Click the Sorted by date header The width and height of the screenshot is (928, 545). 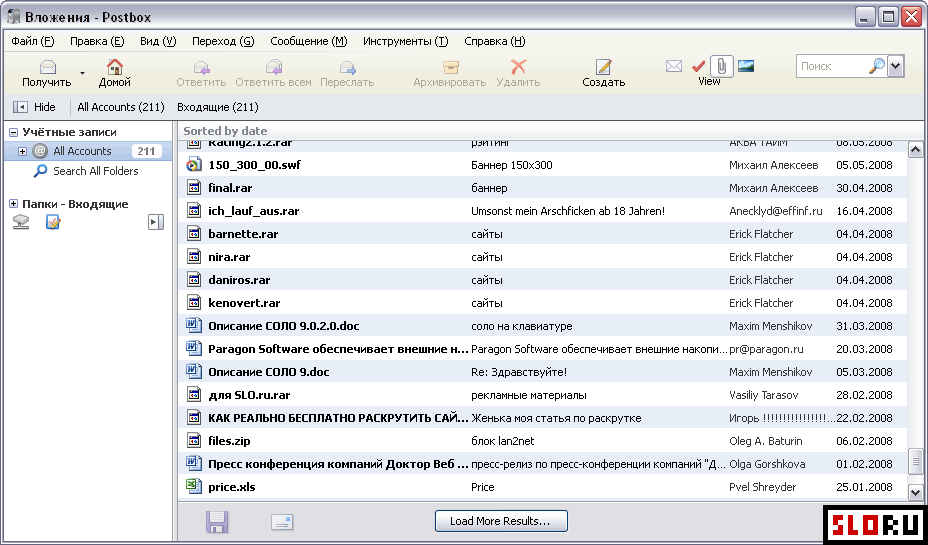click(225, 131)
